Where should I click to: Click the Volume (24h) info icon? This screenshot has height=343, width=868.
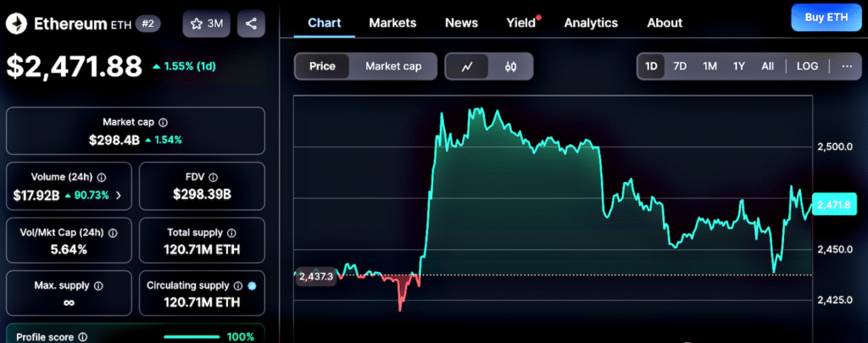pyautogui.click(x=102, y=178)
